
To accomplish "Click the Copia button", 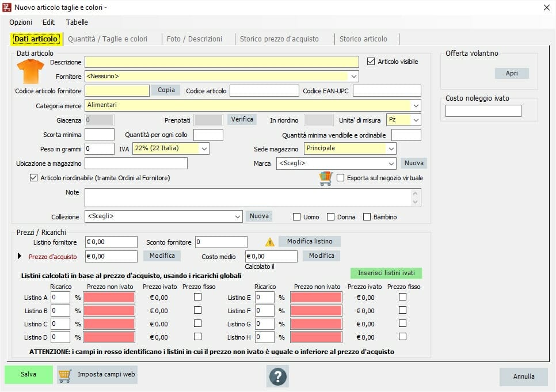I will tap(166, 90).
